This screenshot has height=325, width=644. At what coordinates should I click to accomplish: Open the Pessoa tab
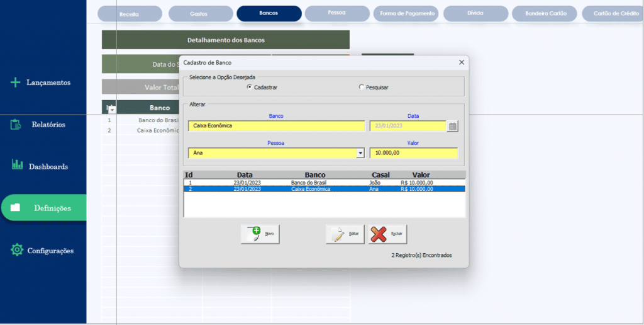click(x=337, y=13)
